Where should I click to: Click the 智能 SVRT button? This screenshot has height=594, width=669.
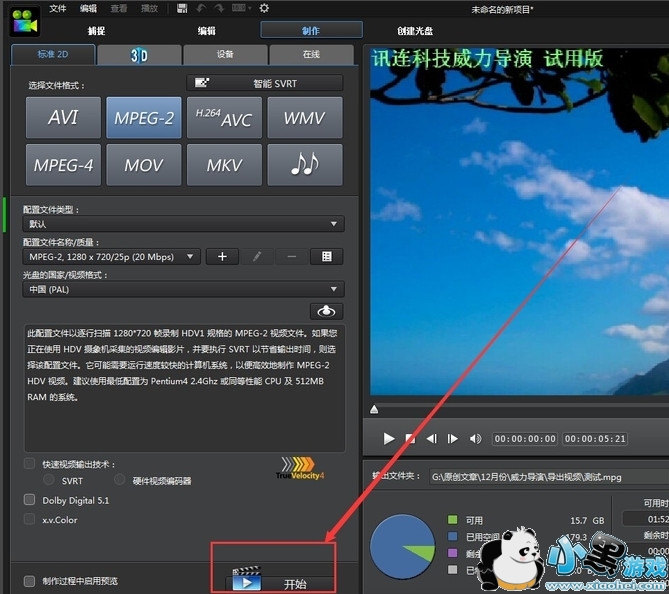click(x=264, y=83)
